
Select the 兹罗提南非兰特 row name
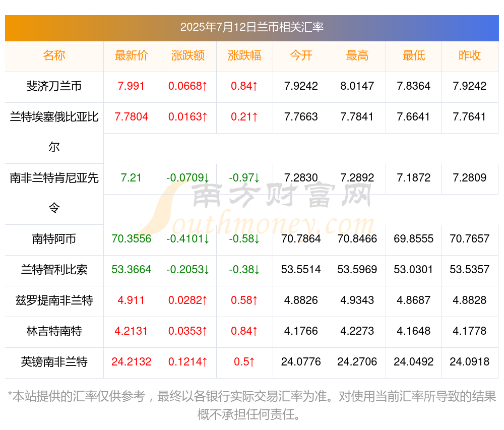point(54,300)
